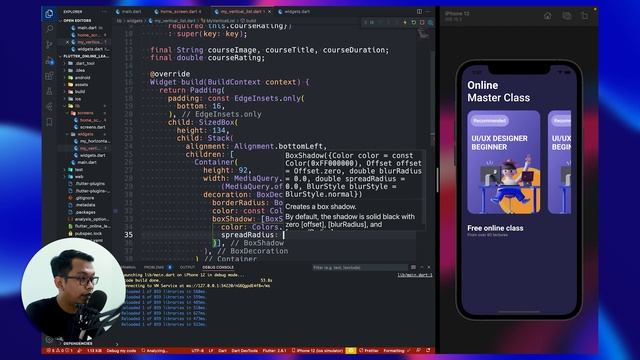This screenshot has height=360, width=640.
Task: Click the yellow highlighted status bar item
Action: point(351,351)
